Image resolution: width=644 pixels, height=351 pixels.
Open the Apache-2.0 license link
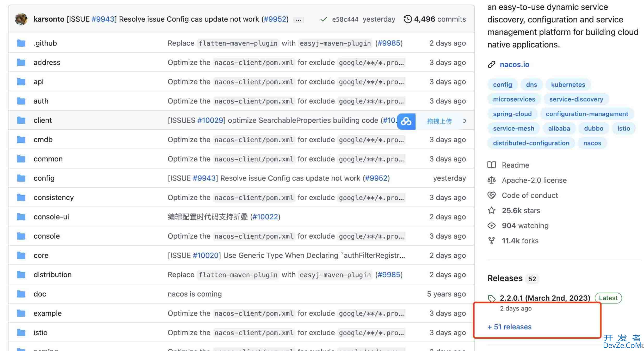(534, 180)
